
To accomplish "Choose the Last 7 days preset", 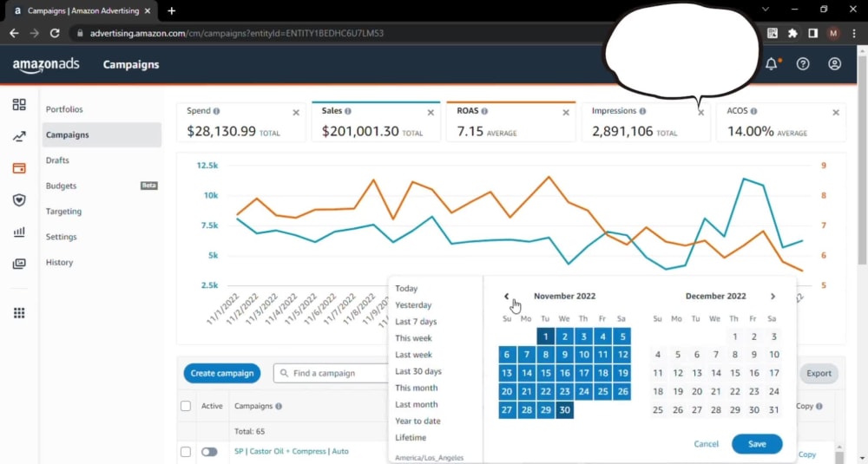I will pyautogui.click(x=416, y=322).
